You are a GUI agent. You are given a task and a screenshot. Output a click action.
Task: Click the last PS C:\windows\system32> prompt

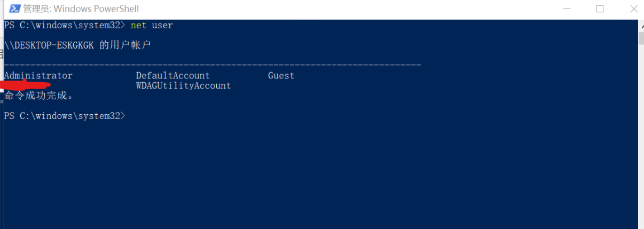64,115
